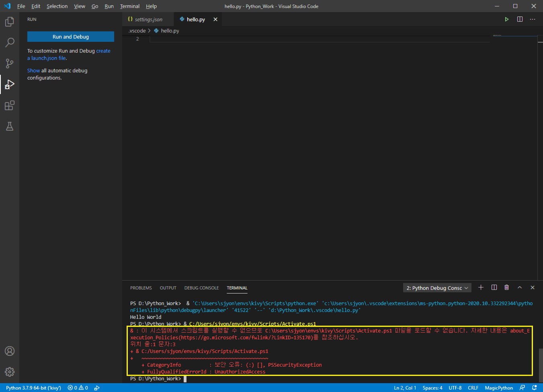The image size is (543, 392).
Task: Click the VS Code logo icon
Action: [x=7, y=6]
